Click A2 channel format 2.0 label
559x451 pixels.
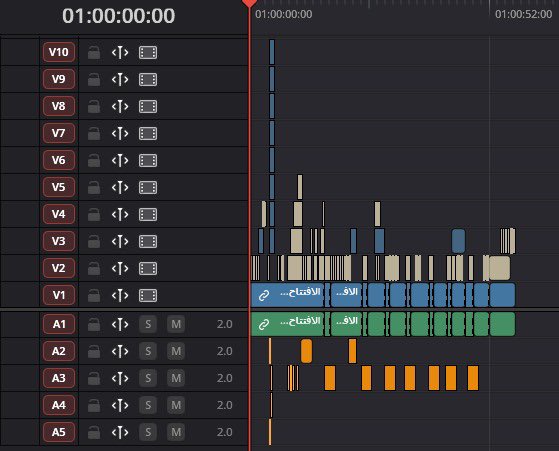tap(225, 352)
